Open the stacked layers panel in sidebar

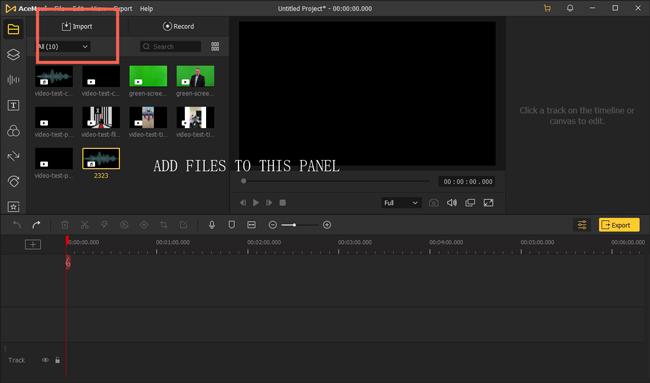tap(13, 54)
